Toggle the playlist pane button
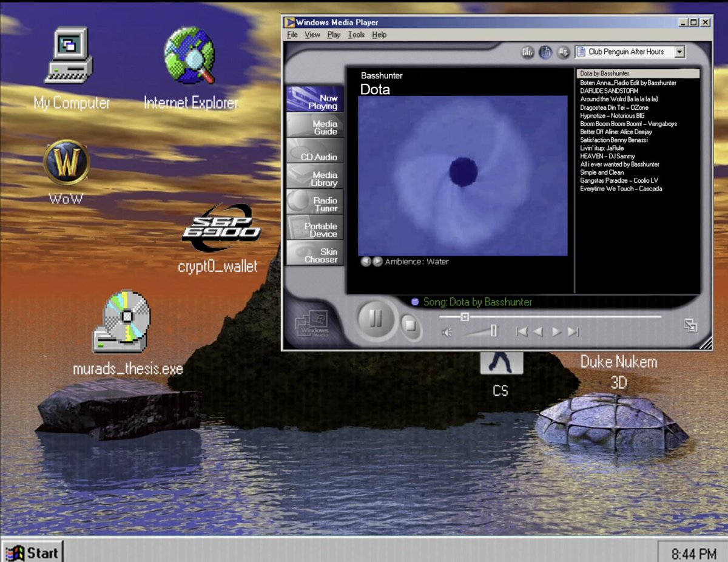Image resolution: width=728 pixels, height=562 pixels. coord(546,52)
